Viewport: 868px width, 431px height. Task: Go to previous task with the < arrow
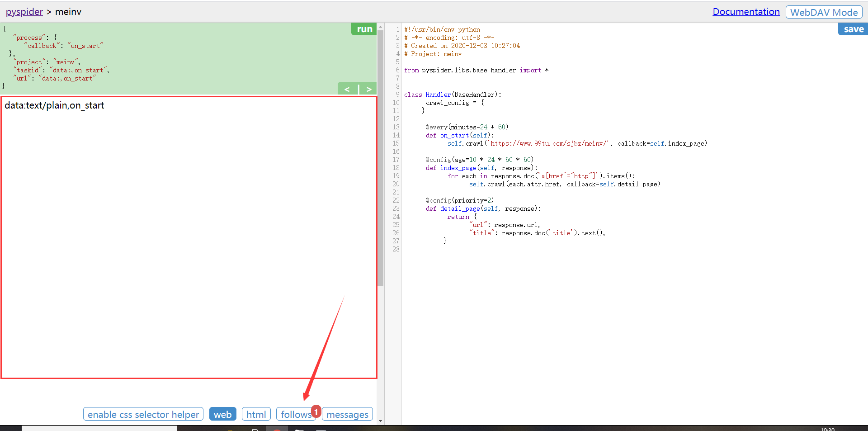tap(347, 89)
